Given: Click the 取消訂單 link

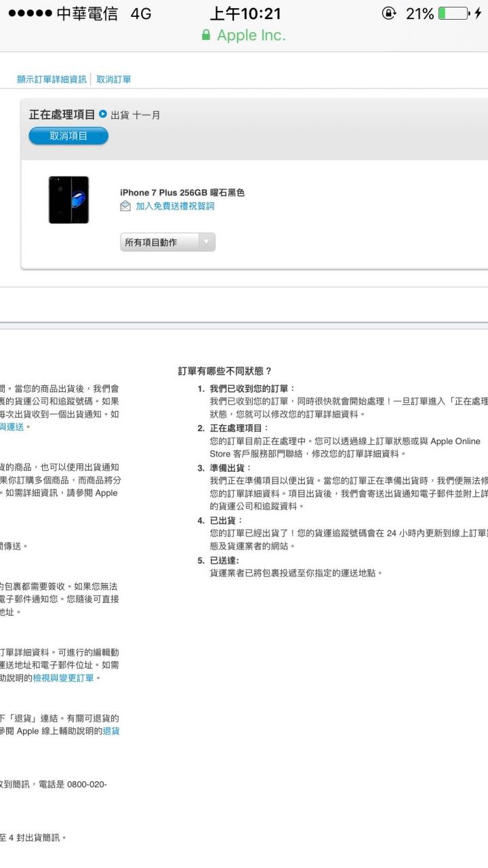Looking at the screenshot, I should (x=114, y=79).
